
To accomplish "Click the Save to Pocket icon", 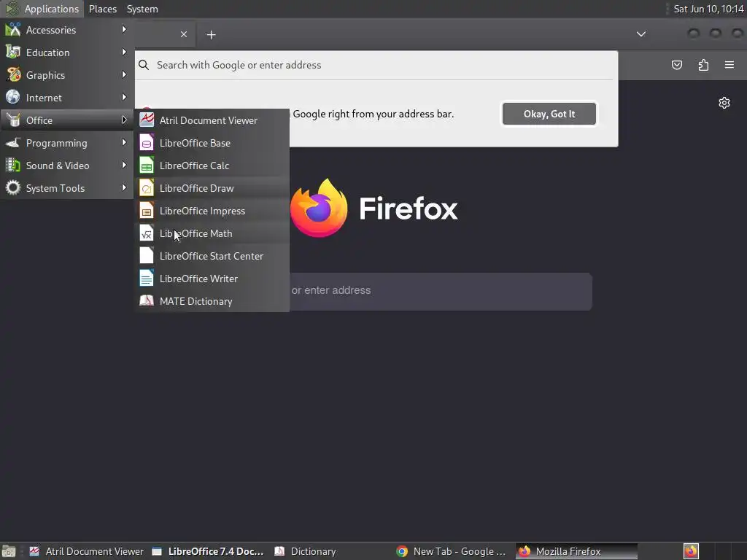I will tap(677, 65).
